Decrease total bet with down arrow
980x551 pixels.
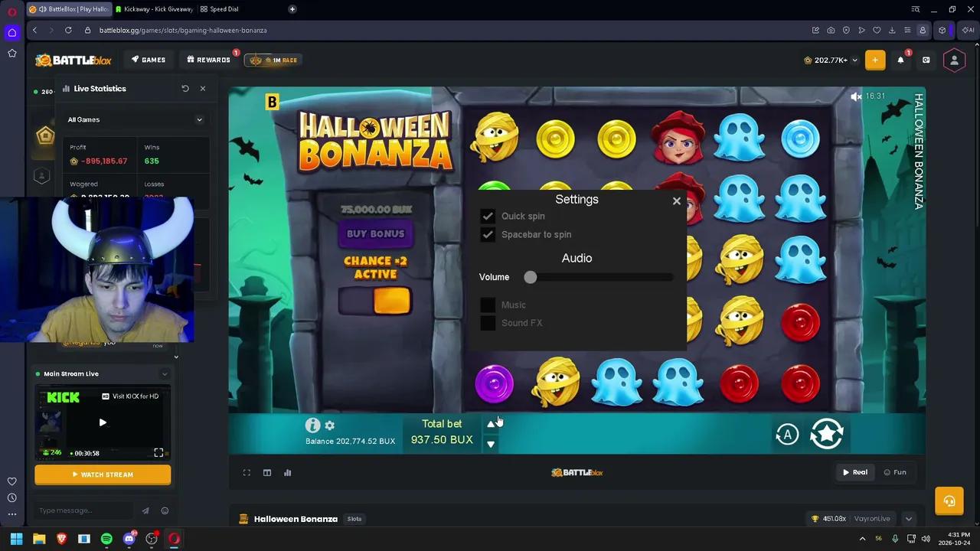[x=491, y=444]
